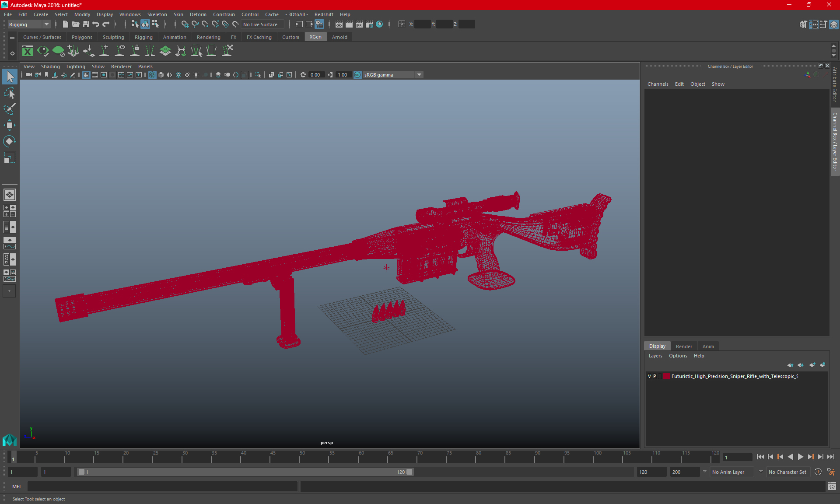Click the red layer color swatch
This screenshot has width=840, height=504.
pos(666,376)
